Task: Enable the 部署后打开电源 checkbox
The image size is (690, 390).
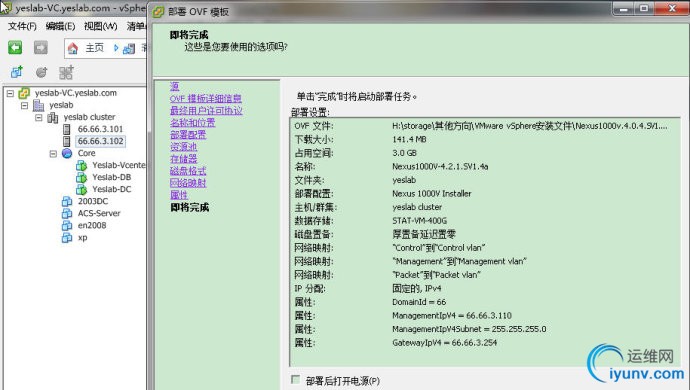Action: tap(296, 379)
